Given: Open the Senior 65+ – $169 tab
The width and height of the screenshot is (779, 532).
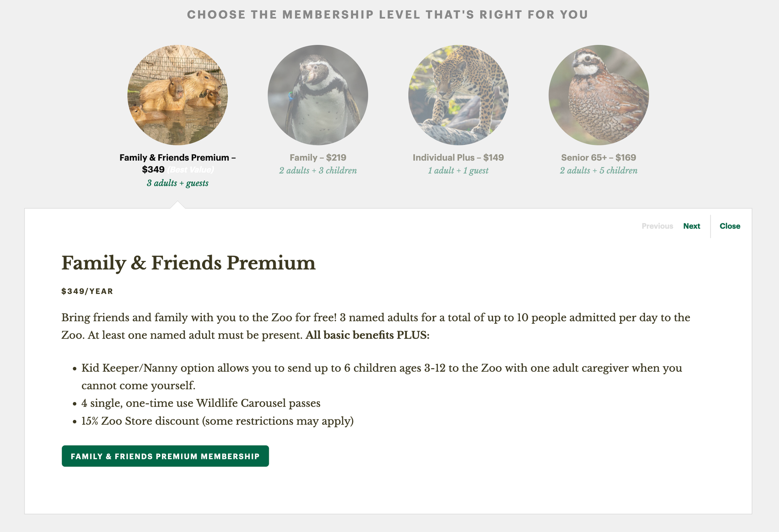Looking at the screenshot, I should point(599,158).
